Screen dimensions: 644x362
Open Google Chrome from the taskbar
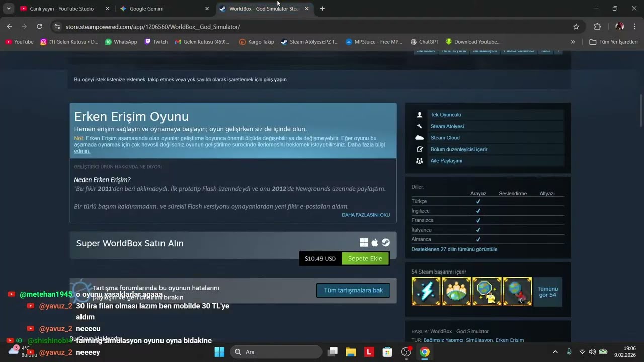425,352
